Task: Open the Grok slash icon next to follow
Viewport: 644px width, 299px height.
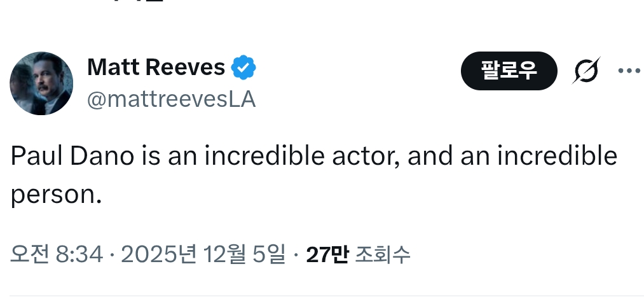Action: coord(585,71)
